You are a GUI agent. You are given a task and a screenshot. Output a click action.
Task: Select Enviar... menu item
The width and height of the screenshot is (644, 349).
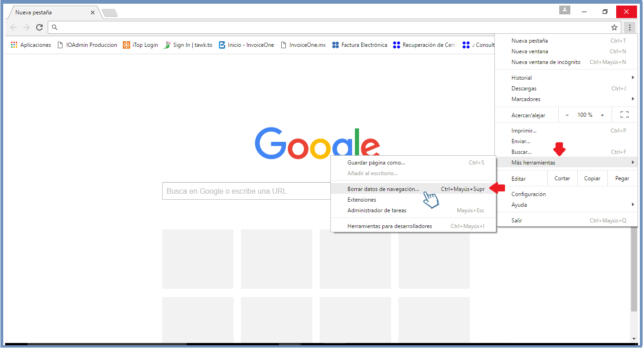click(x=566, y=141)
